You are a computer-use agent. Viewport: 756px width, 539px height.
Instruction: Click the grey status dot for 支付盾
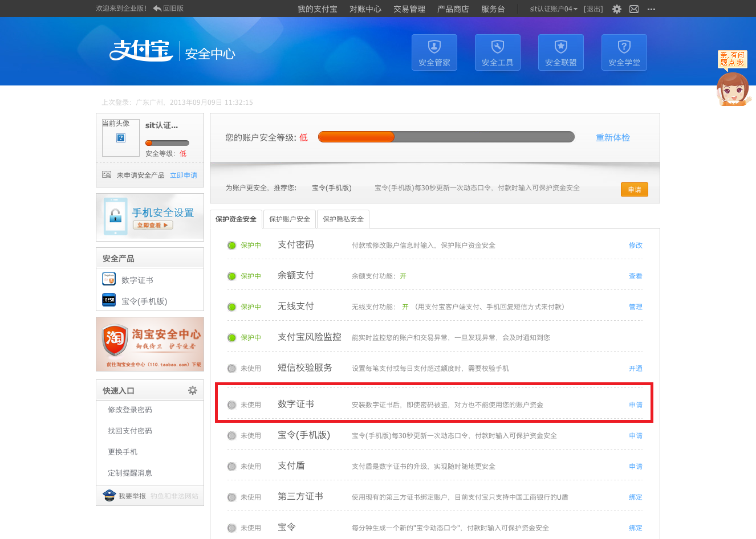coord(231,467)
